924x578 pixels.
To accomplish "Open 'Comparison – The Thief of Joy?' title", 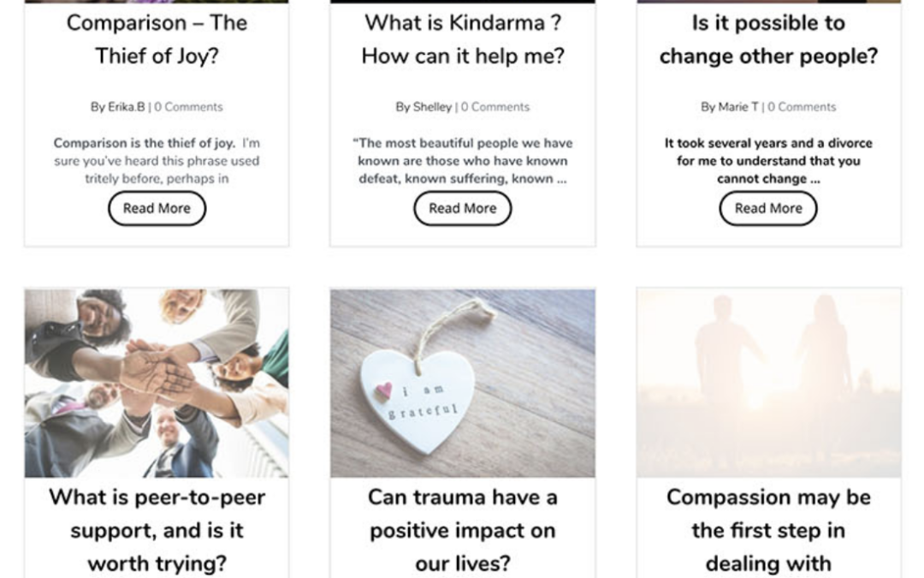I will pyautogui.click(x=157, y=39).
